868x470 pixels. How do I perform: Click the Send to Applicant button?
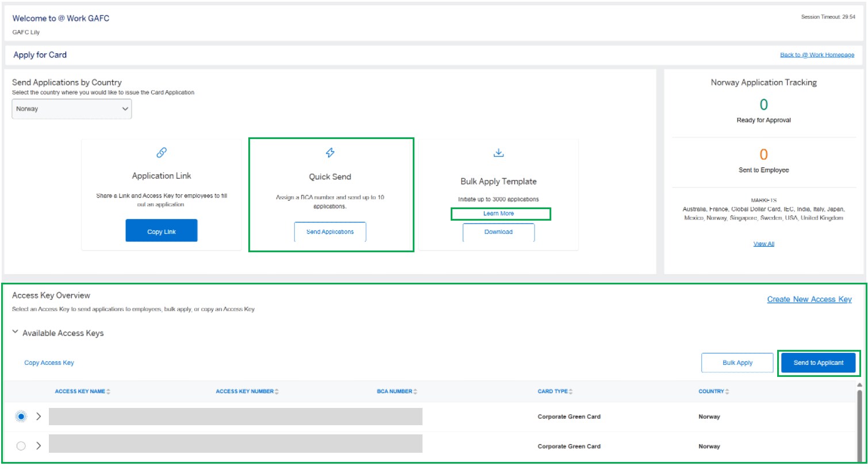point(819,363)
